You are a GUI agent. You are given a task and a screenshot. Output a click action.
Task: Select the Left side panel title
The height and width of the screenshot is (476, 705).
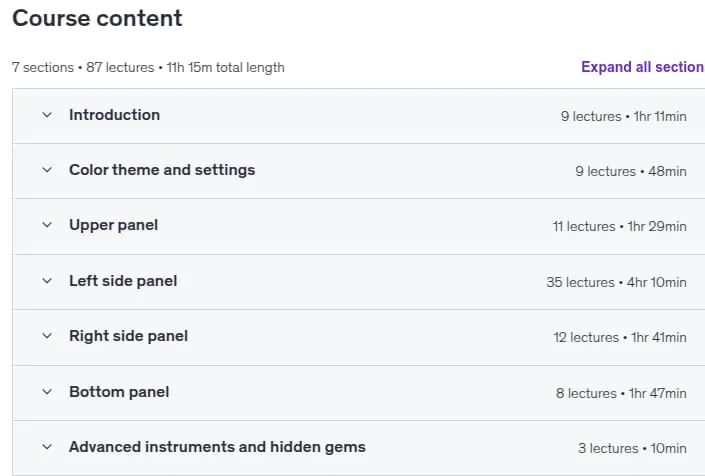123,281
